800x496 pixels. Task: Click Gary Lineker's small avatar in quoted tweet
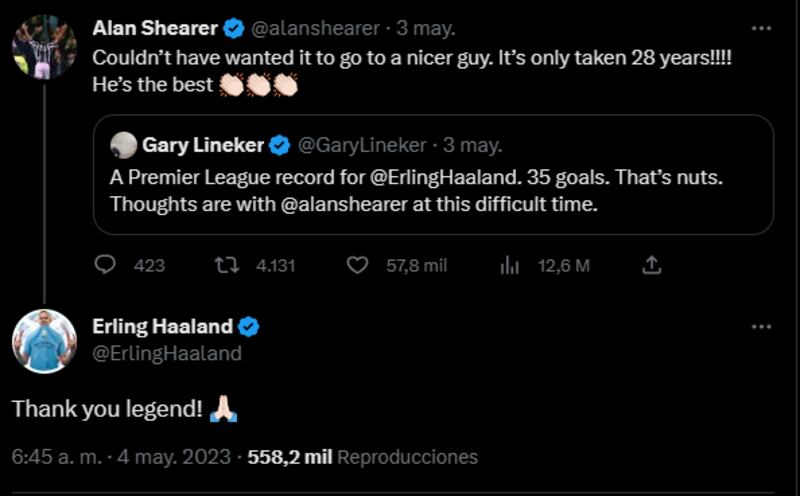tap(124, 146)
